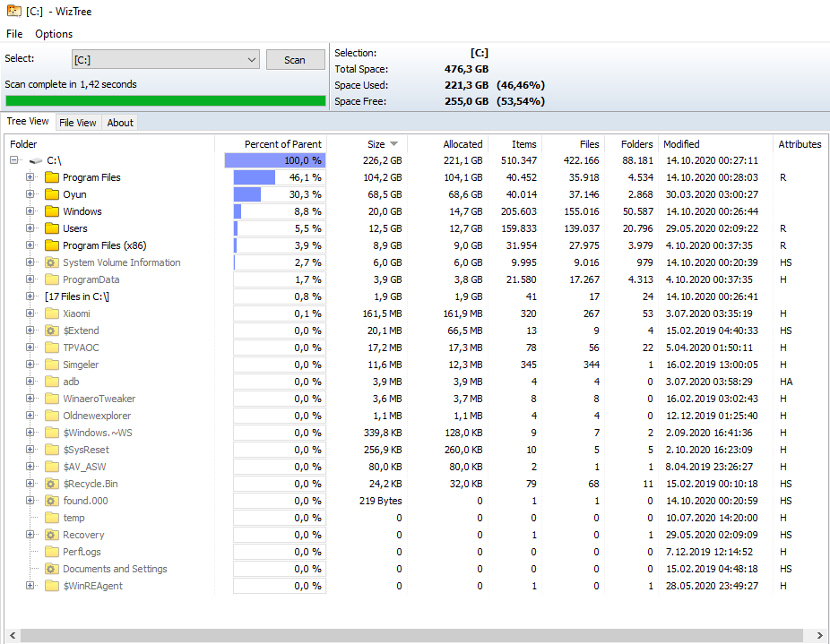Click the Windows folder icon
The image size is (830, 644).
point(51,211)
